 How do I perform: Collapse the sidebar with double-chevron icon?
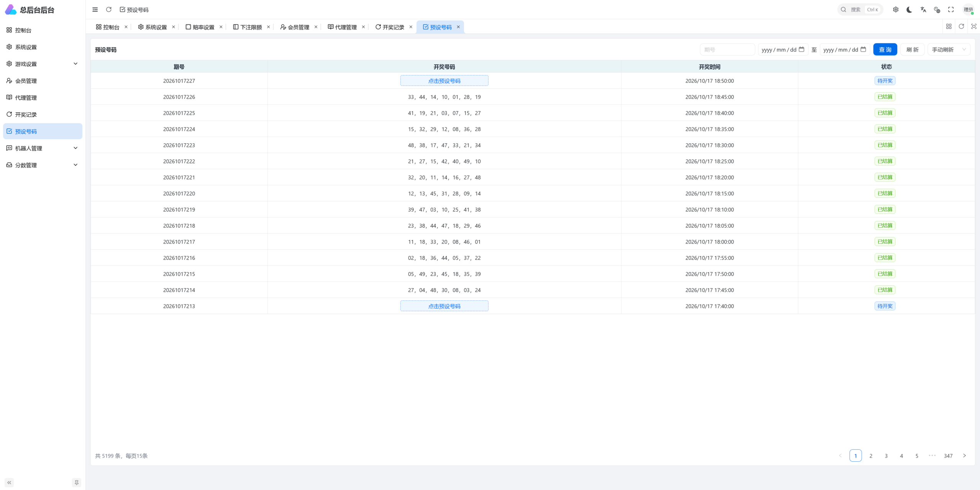point(9,482)
